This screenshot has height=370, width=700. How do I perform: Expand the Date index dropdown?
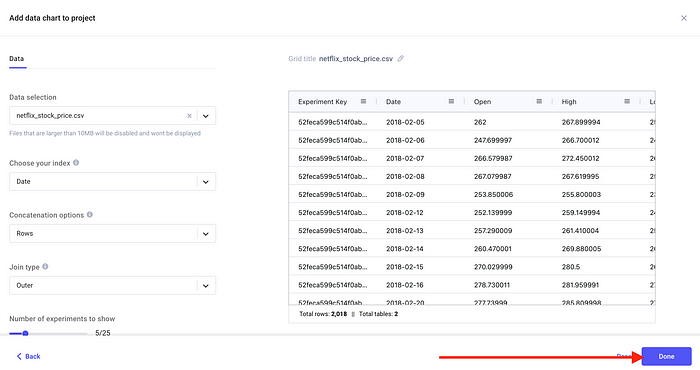click(206, 182)
